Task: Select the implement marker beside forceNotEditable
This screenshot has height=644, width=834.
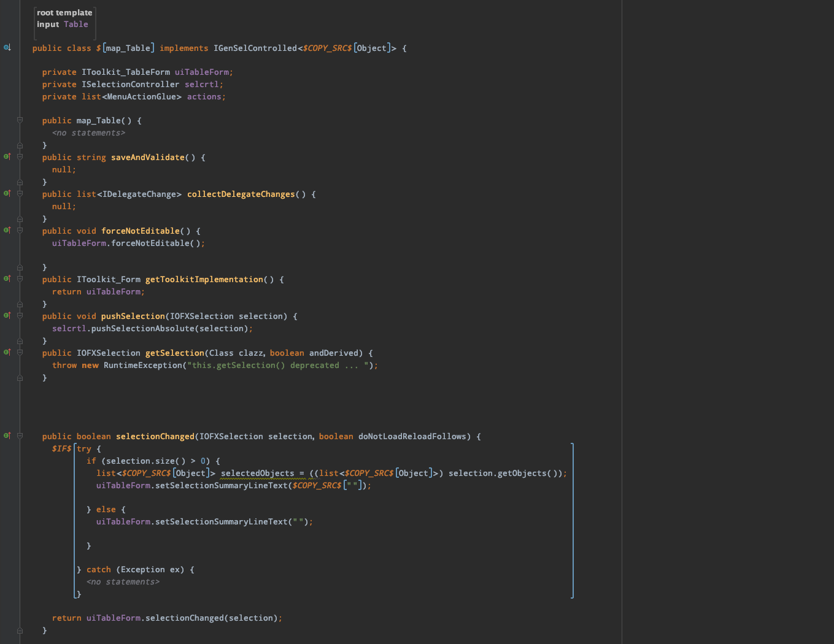Action: pyautogui.click(x=7, y=230)
